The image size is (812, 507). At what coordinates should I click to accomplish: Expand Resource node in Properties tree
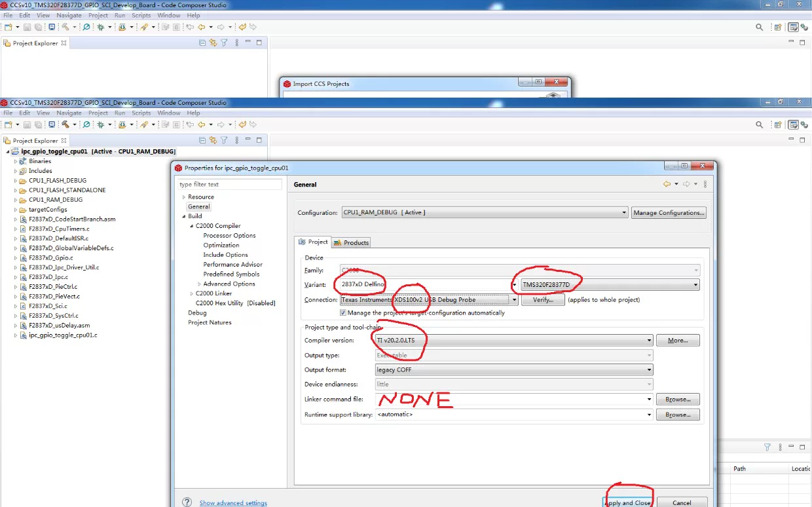tap(184, 197)
